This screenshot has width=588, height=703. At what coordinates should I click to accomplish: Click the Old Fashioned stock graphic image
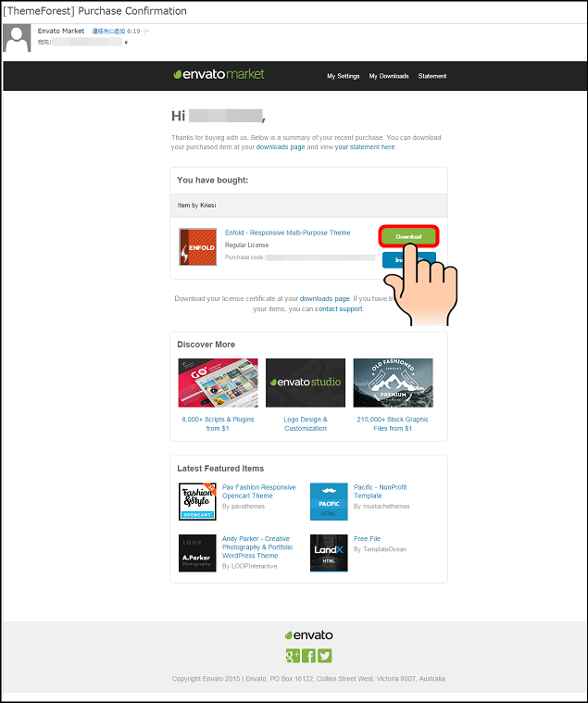(x=393, y=383)
